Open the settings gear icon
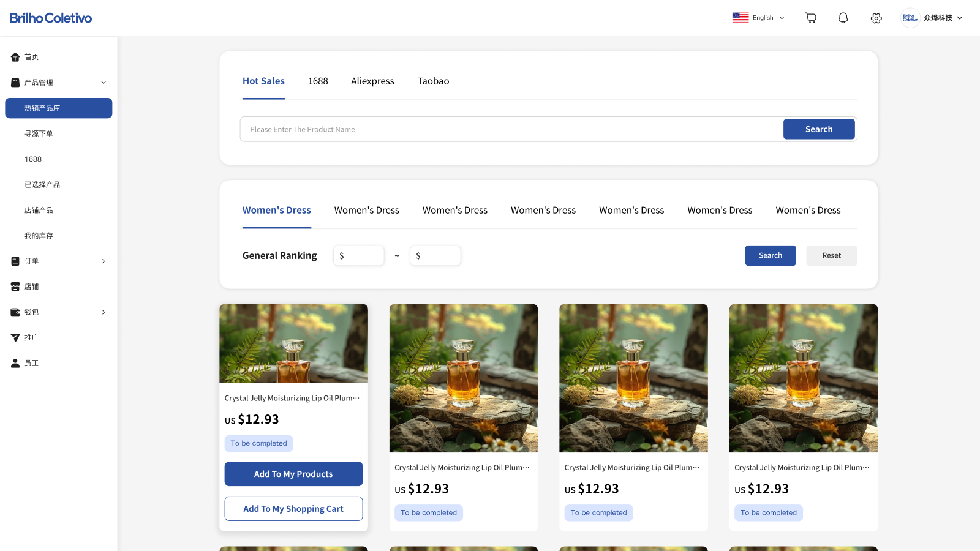The width and height of the screenshot is (980, 551). (876, 18)
